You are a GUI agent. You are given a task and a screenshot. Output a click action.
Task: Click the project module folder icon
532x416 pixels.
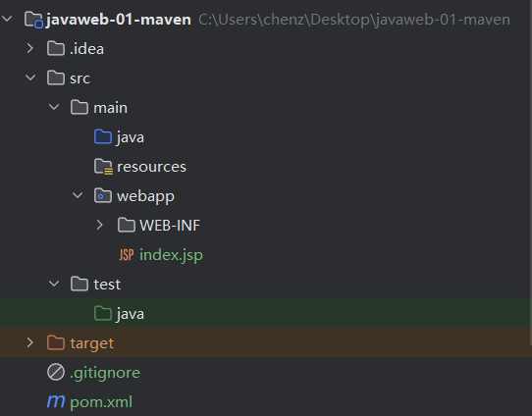click(33, 20)
